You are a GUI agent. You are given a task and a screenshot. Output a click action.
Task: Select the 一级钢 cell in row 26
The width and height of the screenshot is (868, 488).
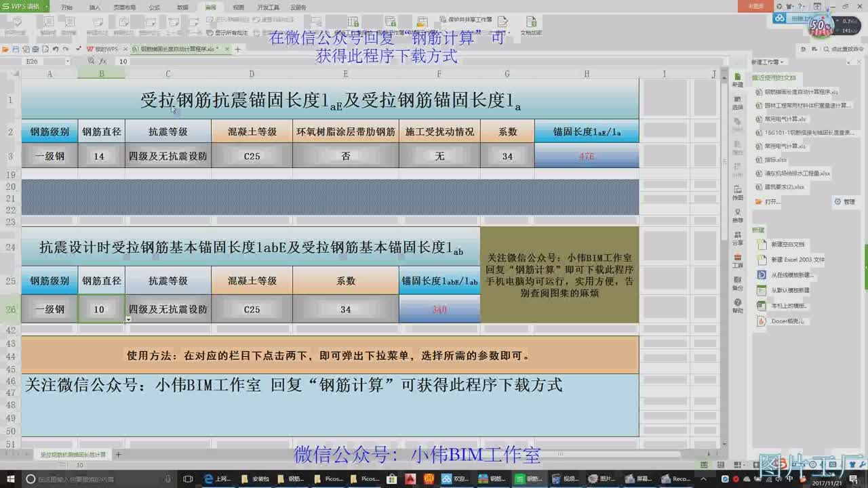click(50, 309)
